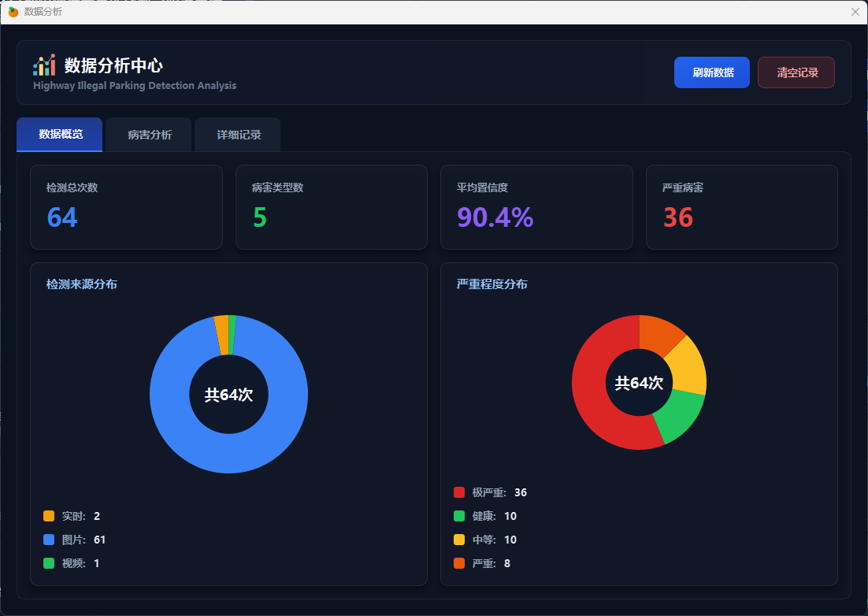Click the orange 严重 legend swatch
868x616 pixels.
459,563
